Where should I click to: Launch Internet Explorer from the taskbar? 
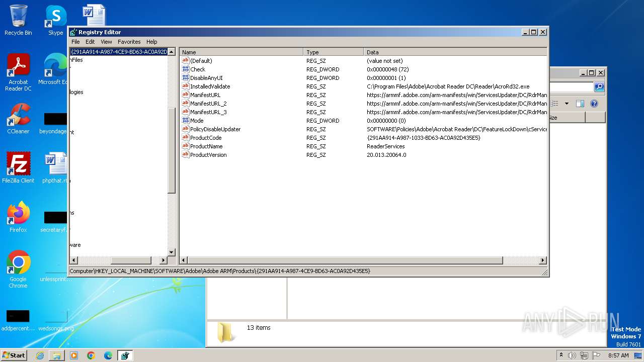tap(40, 355)
